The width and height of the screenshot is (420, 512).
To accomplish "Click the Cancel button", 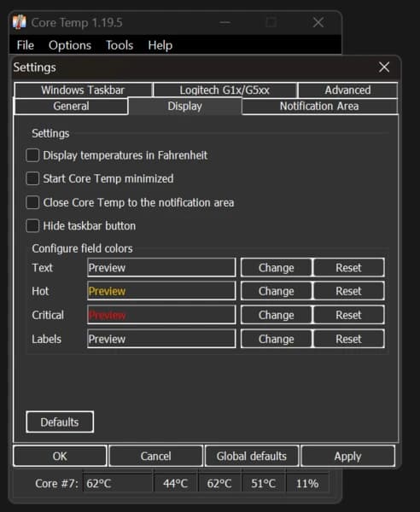I will (x=155, y=456).
